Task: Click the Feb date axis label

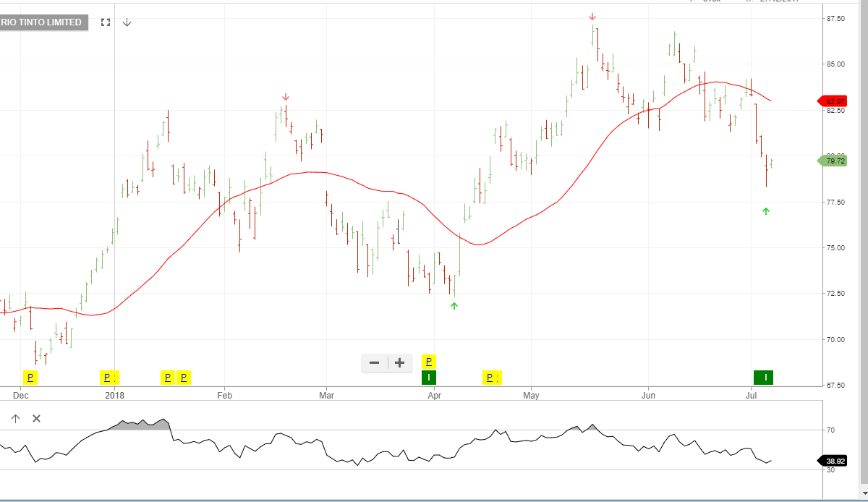Action: click(224, 396)
